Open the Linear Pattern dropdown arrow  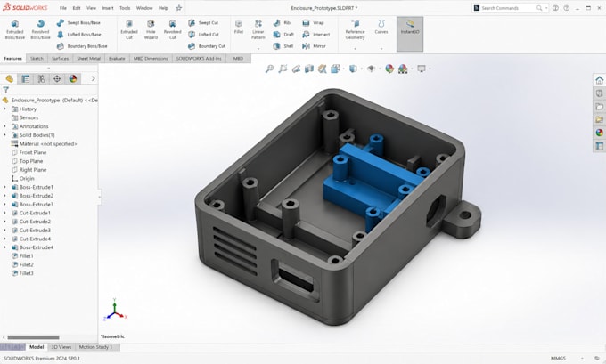(x=258, y=49)
